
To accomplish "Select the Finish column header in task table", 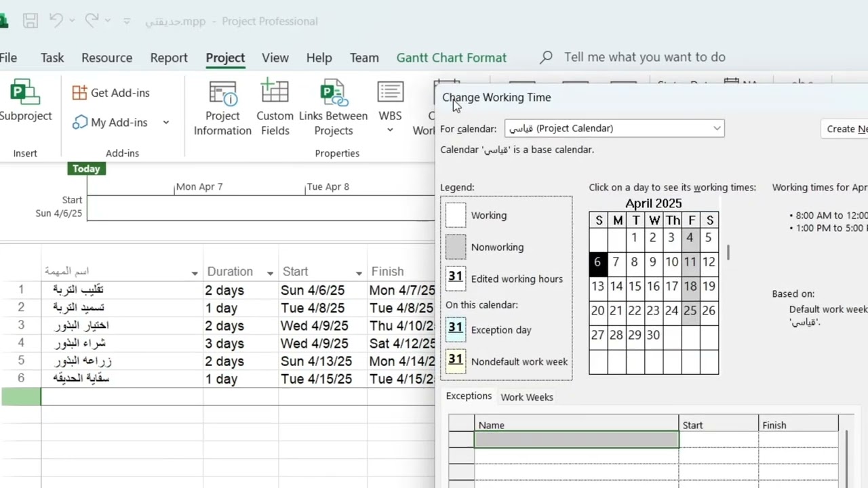I will point(401,272).
